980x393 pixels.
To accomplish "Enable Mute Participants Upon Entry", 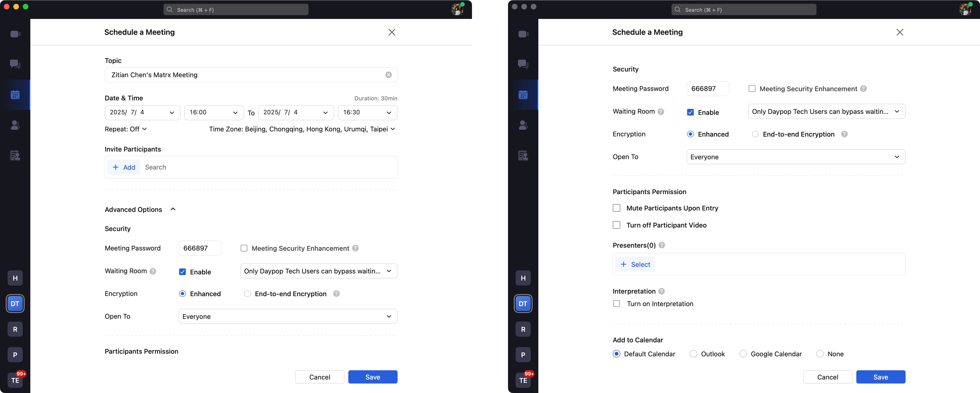I will coord(617,208).
